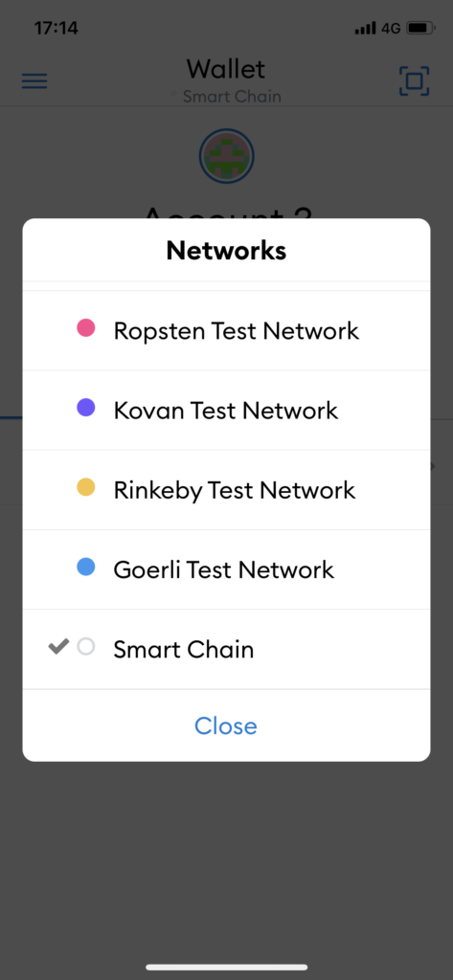Select Ropsten Test Network
The height and width of the screenshot is (980, 453).
pyautogui.click(x=226, y=330)
